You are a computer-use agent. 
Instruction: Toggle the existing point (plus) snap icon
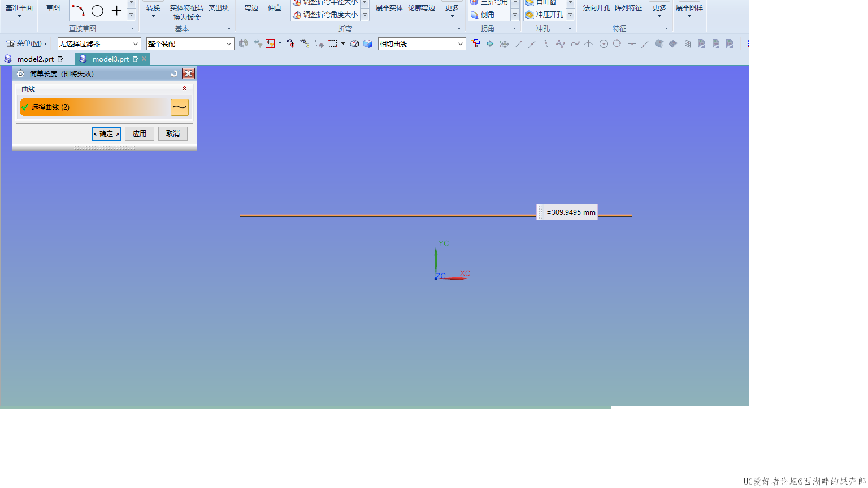[632, 43]
